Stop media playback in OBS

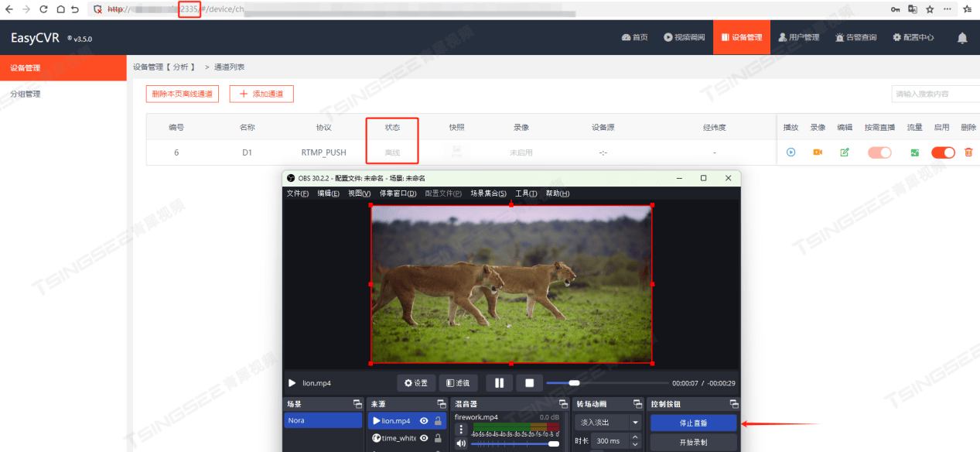(530, 382)
